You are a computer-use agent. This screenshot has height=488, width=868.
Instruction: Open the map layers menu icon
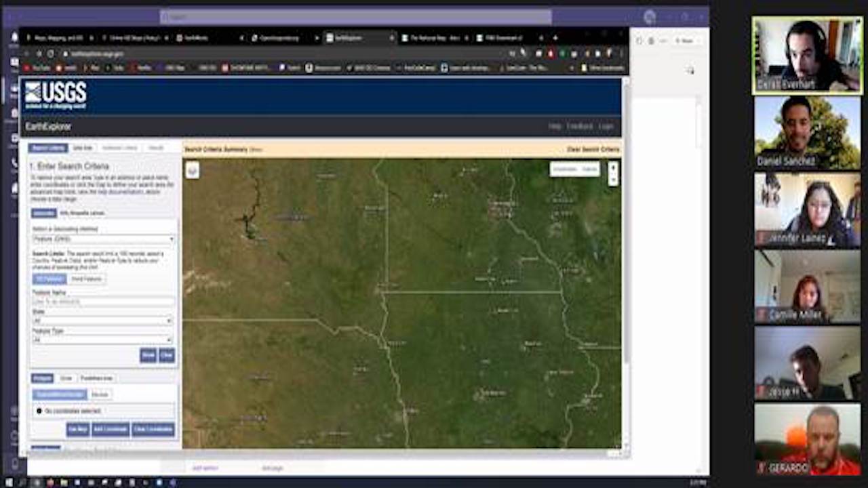[x=193, y=171]
